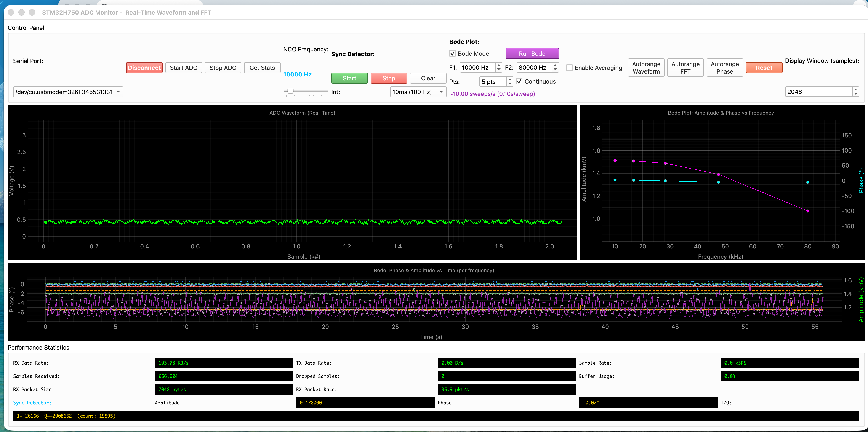868x432 pixels.
Task: Enable the Averaging checkbox
Action: coord(569,68)
